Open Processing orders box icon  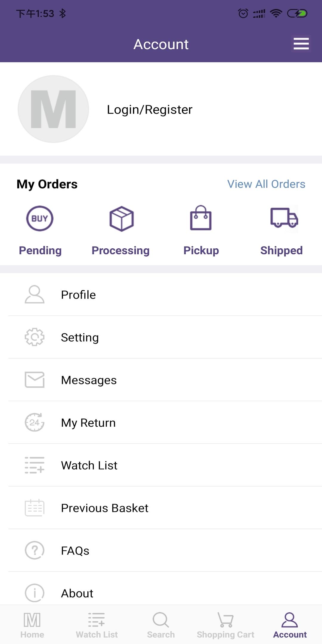point(121,219)
